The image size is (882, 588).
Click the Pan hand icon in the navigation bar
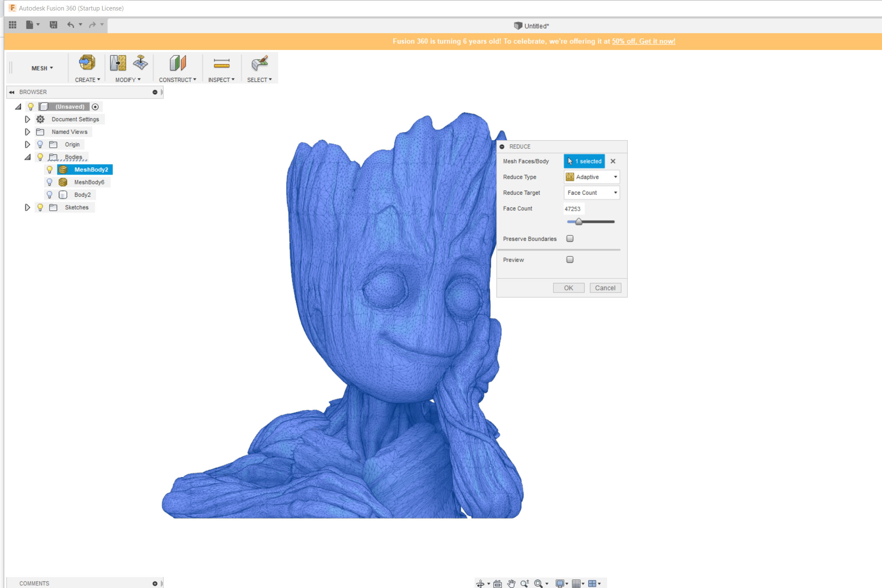511,583
